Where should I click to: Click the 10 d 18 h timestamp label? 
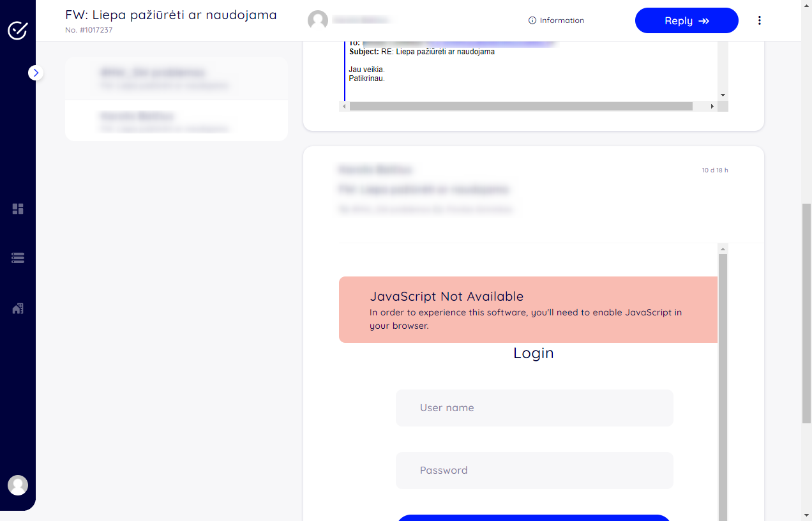click(x=714, y=170)
